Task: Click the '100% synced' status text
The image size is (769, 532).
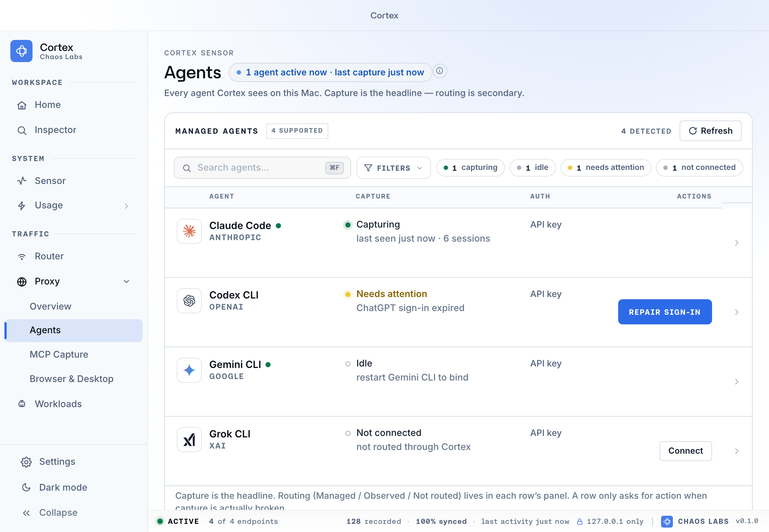Action: pos(441,522)
